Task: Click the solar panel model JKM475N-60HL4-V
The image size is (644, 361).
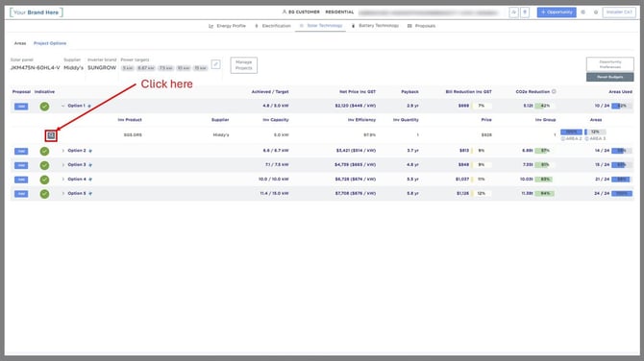Action: [35, 67]
